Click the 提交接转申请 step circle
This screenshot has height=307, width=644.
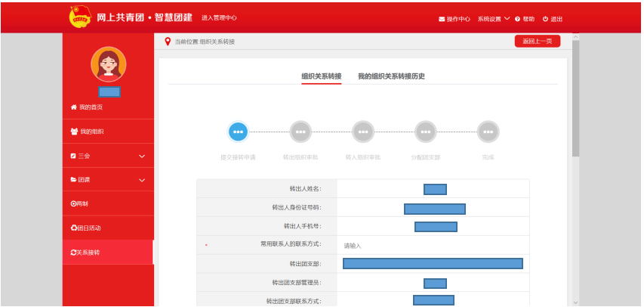(238, 132)
